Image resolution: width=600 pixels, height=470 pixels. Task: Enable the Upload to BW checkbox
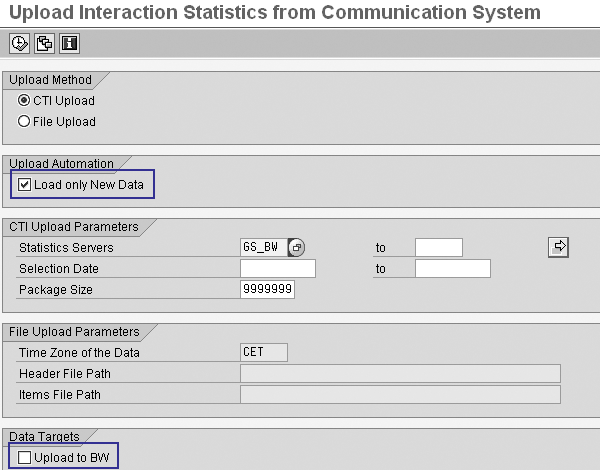point(25,457)
